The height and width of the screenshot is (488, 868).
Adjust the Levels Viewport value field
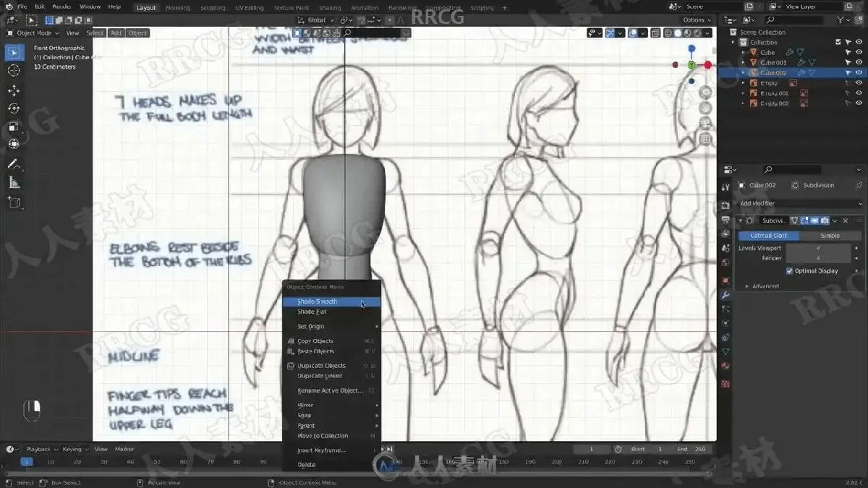(x=818, y=248)
